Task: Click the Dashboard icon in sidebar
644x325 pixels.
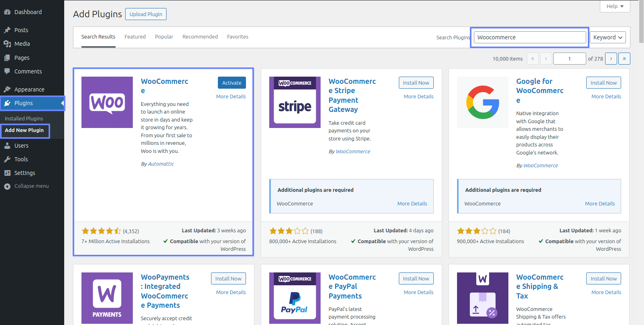Action: click(7, 12)
